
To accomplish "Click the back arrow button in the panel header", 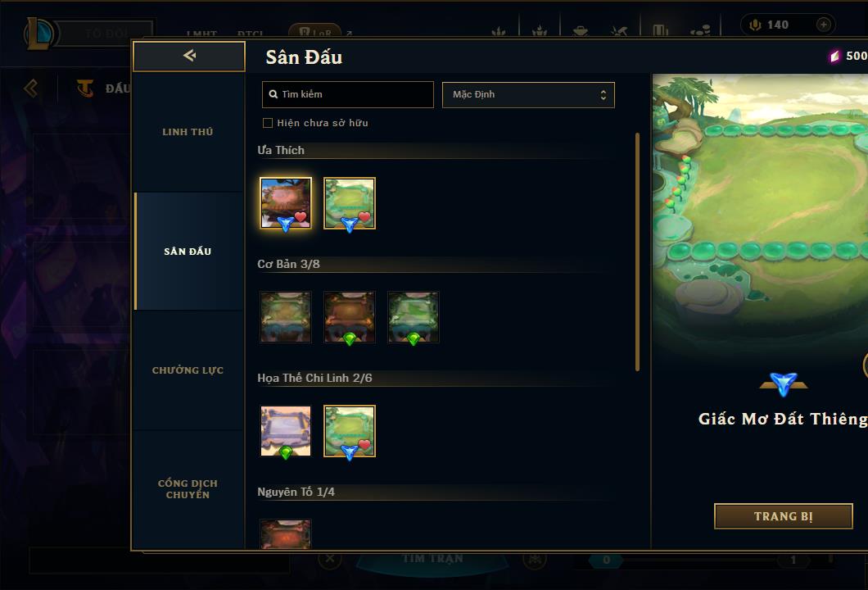I will (x=189, y=56).
